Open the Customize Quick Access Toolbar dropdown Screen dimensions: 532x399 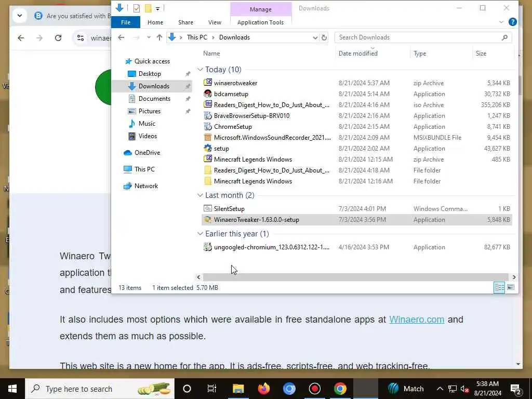click(x=158, y=8)
